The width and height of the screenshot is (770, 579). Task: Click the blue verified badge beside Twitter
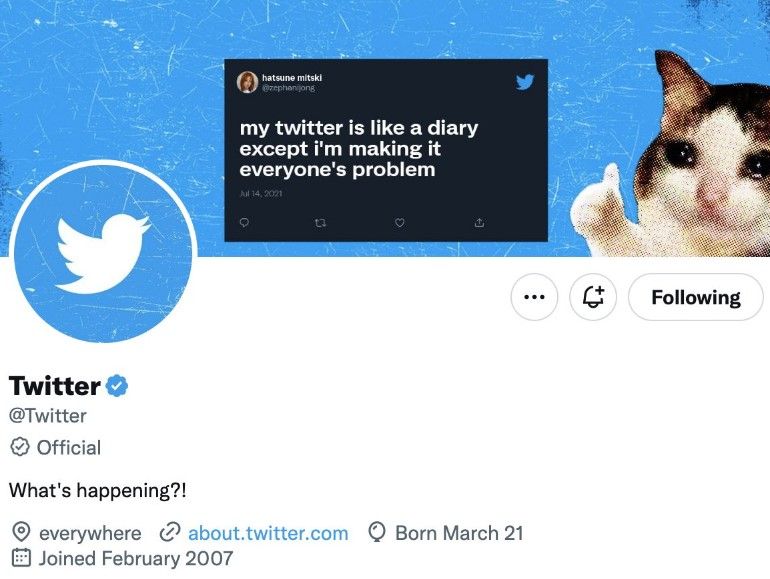click(117, 386)
